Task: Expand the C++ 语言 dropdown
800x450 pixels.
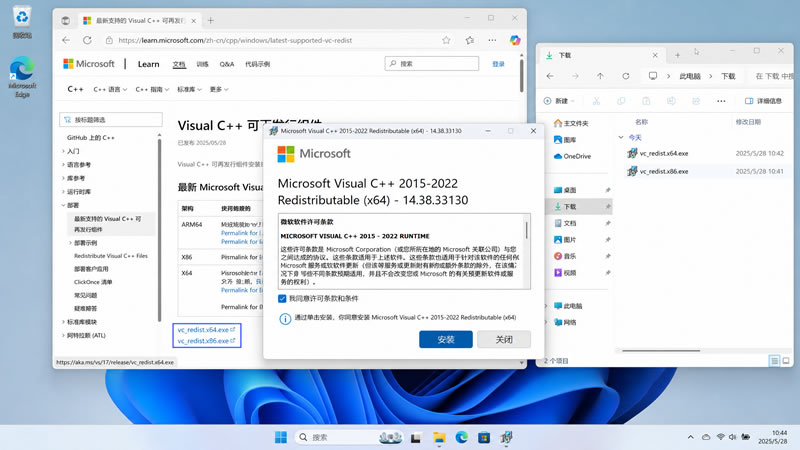Action: pos(110,89)
